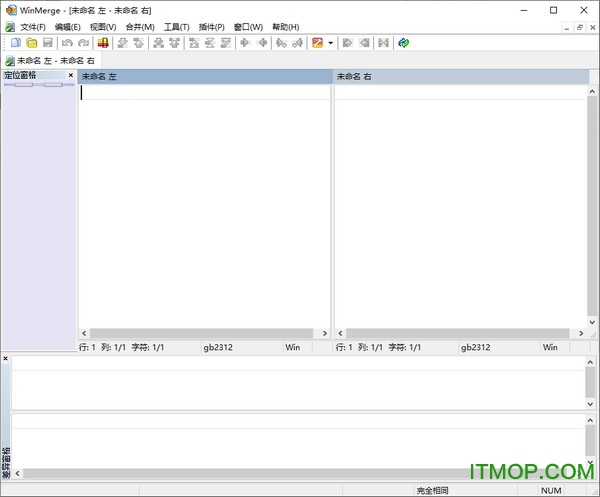Viewport: 600px width, 497px height.
Task: Minimize the inner document window
Action: coord(567,28)
